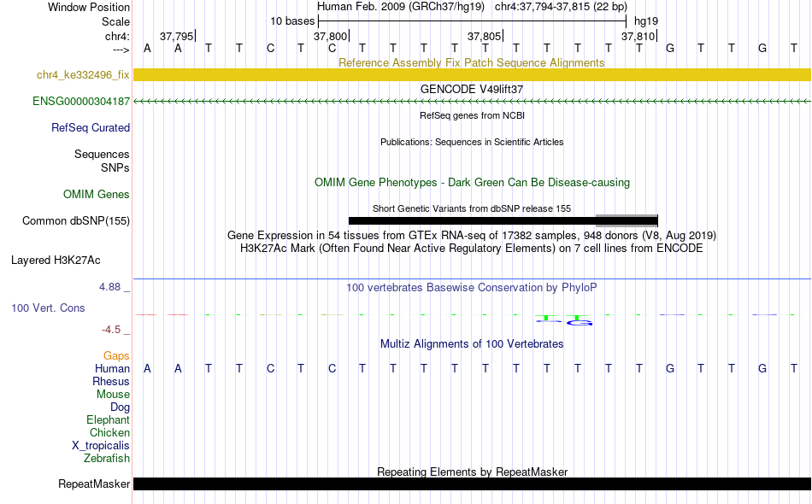The height and width of the screenshot is (504, 812).
Task: Select the Zebrafish species label
Action: coord(107,459)
